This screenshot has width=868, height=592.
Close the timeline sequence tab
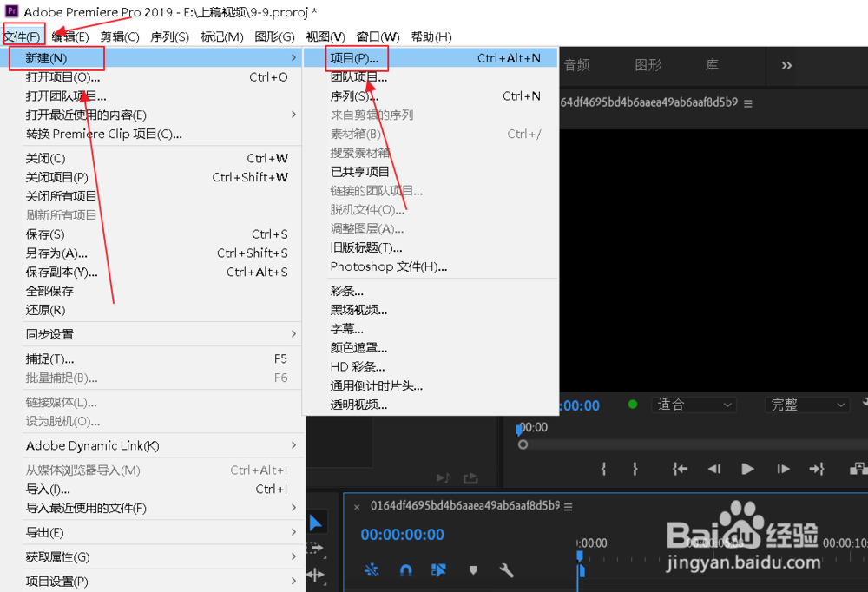pyautogui.click(x=357, y=507)
